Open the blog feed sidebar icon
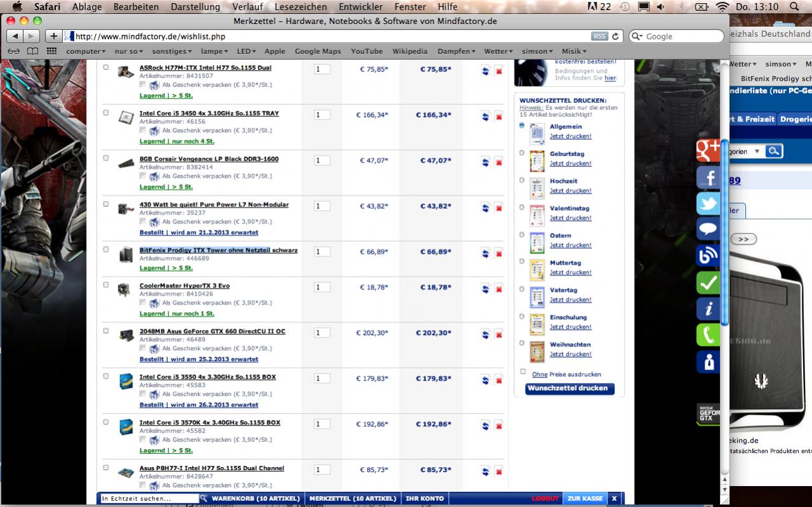The image size is (812, 507). (x=708, y=256)
